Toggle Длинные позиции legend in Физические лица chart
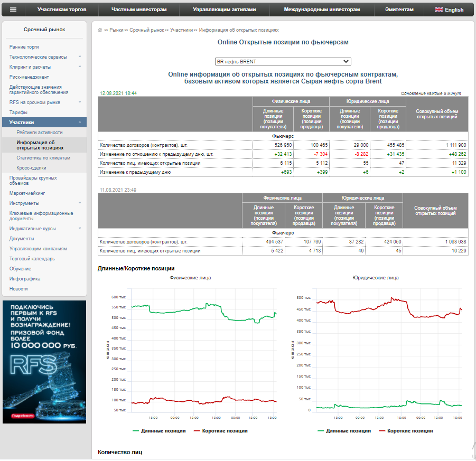Viewport: 476px width, 461px height. click(x=160, y=431)
